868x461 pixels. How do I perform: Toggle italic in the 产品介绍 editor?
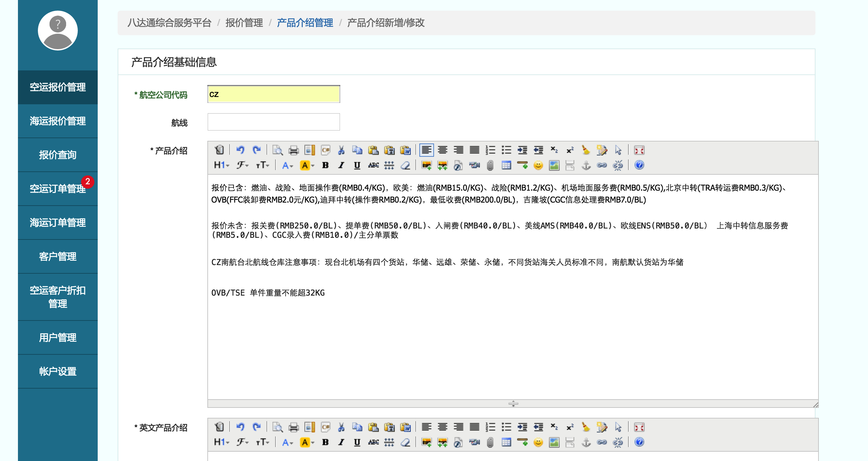(x=341, y=165)
